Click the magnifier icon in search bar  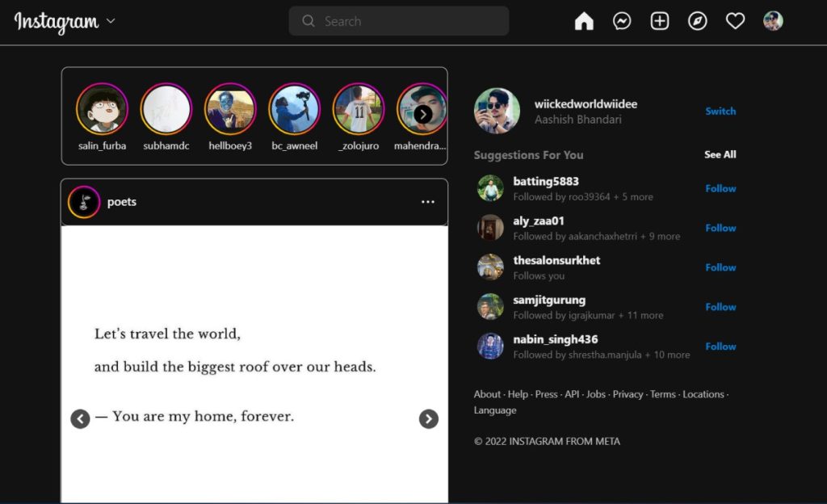point(309,21)
